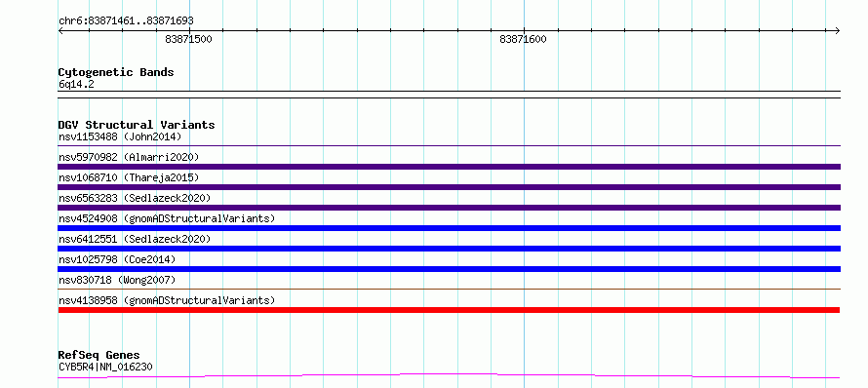Click the Cytogenetic Bands track title
Viewport: 868px width, 388px height.
(x=116, y=72)
